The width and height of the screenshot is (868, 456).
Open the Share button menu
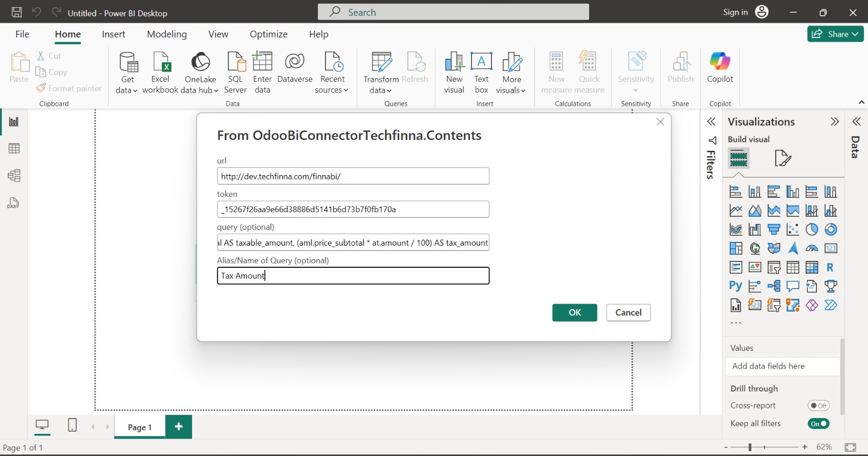(835, 34)
